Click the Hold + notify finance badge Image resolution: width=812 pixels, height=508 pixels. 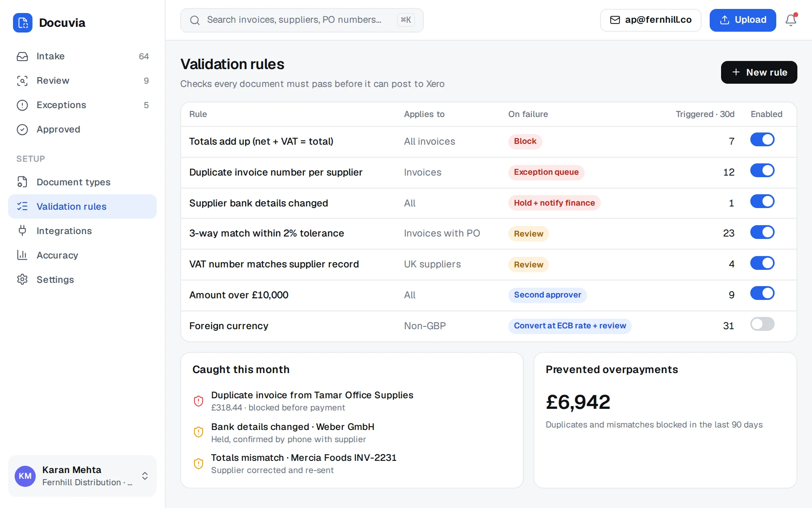click(x=554, y=203)
